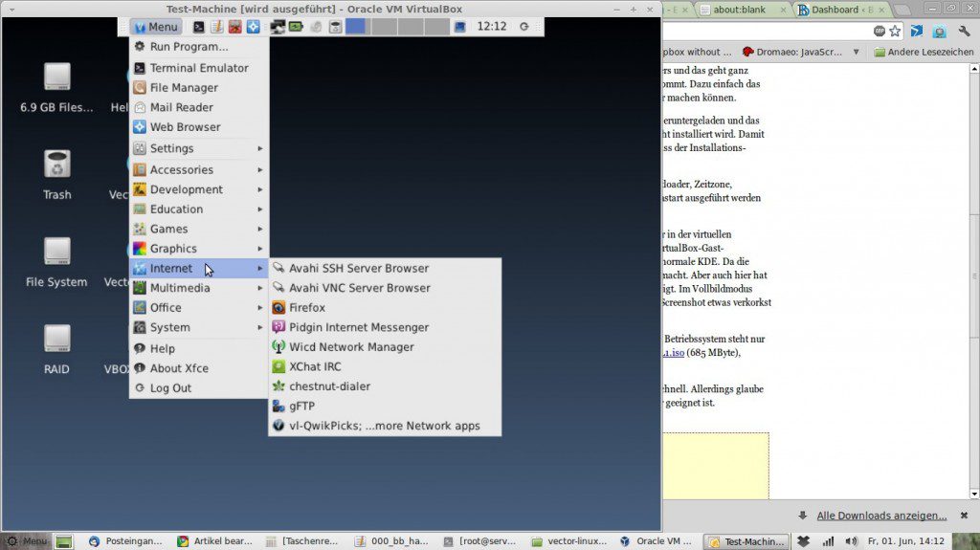Open the host volume speaker tray icon
The image size is (980, 550).
851,541
